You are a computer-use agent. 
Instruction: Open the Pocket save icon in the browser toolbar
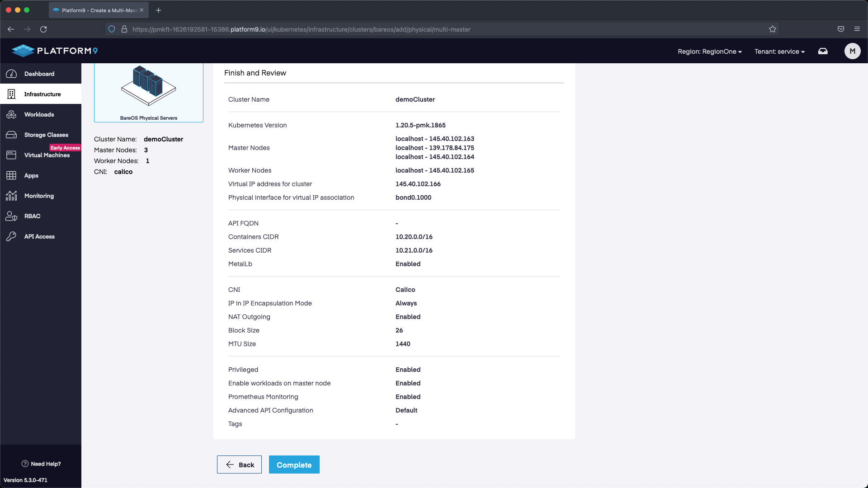tap(841, 29)
